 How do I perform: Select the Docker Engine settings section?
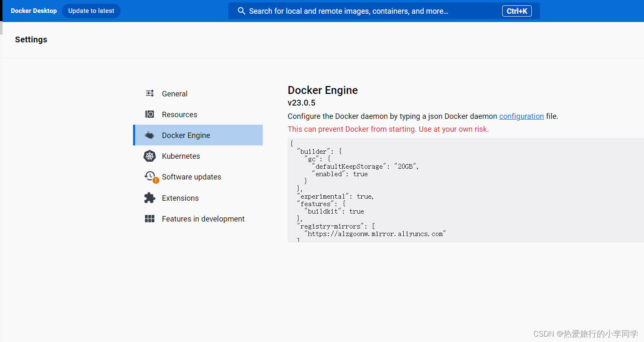coord(198,135)
